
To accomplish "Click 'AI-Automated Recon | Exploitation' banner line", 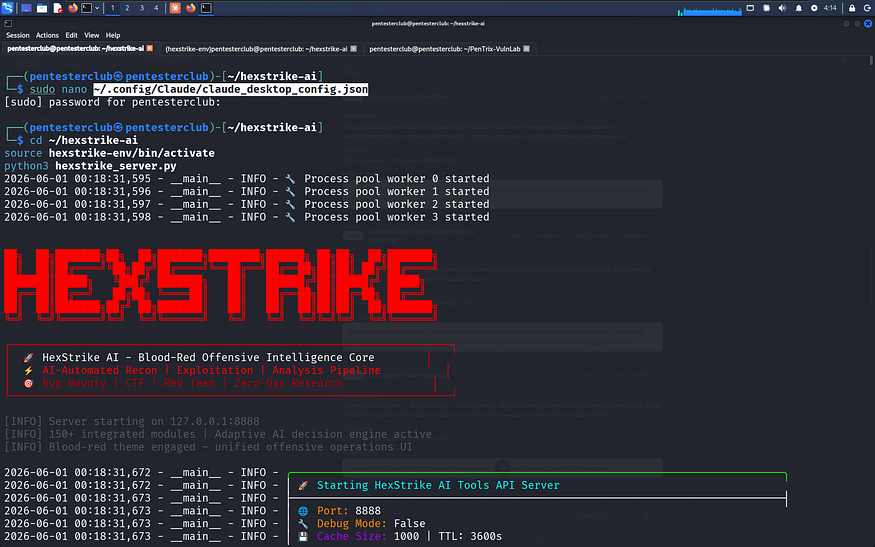I will pyautogui.click(x=211, y=370).
